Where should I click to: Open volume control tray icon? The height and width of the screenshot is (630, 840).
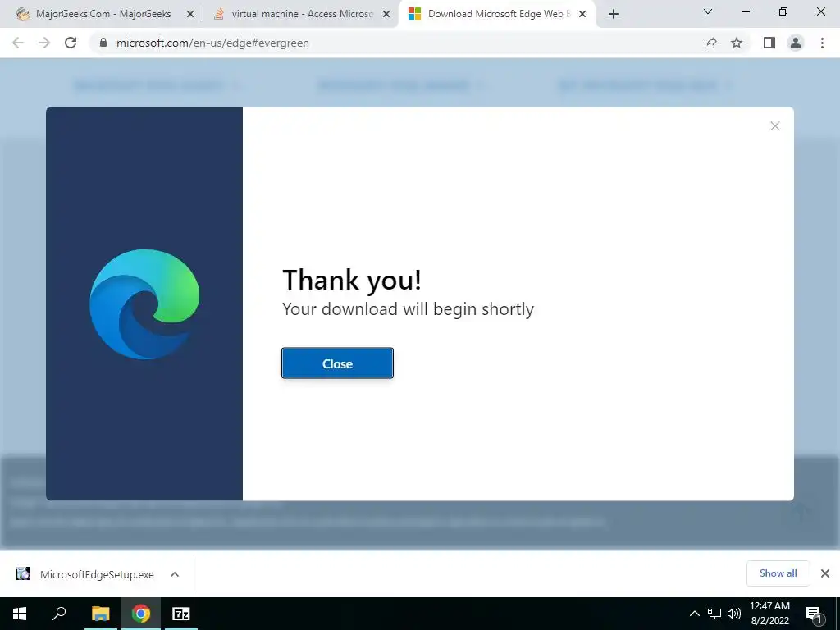[734, 614]
